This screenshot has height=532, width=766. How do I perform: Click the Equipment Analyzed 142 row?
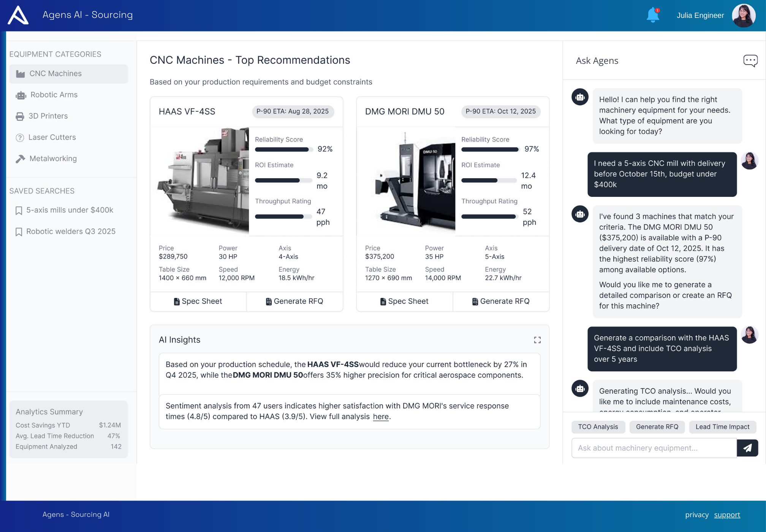click(68, 446)
